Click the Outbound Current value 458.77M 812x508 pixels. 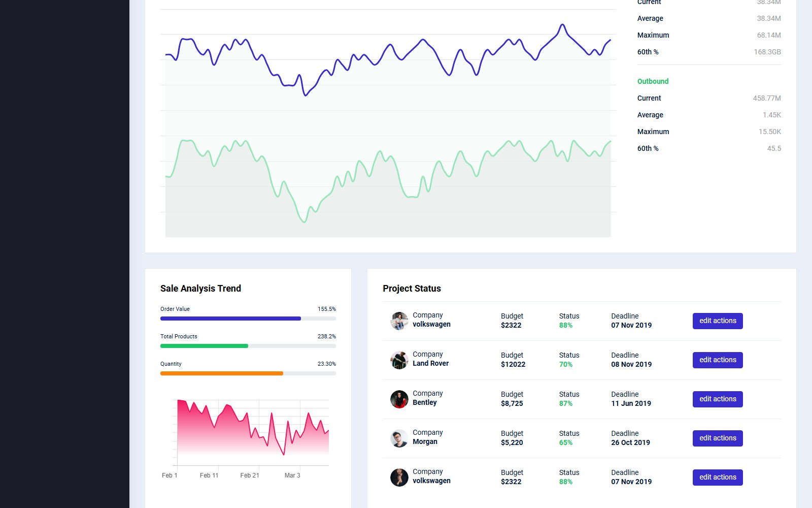pyautogui.click(x=767, y=98)
